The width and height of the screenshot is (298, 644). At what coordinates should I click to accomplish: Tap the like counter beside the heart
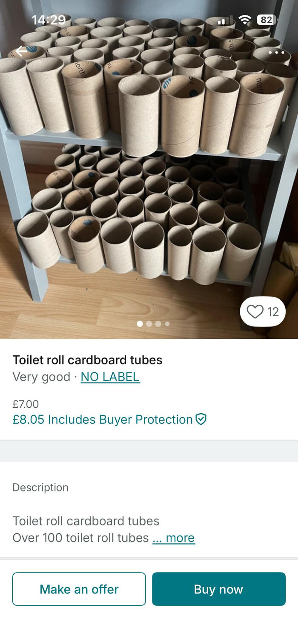272,312
